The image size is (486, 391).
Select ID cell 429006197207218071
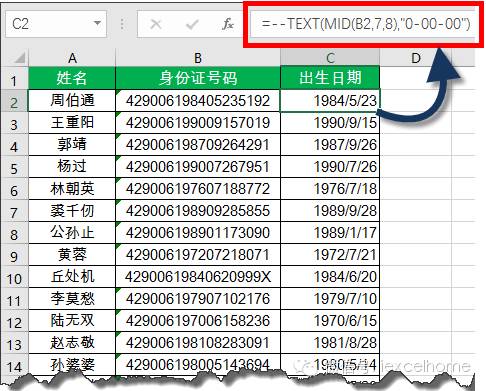(x=198, y=255)
